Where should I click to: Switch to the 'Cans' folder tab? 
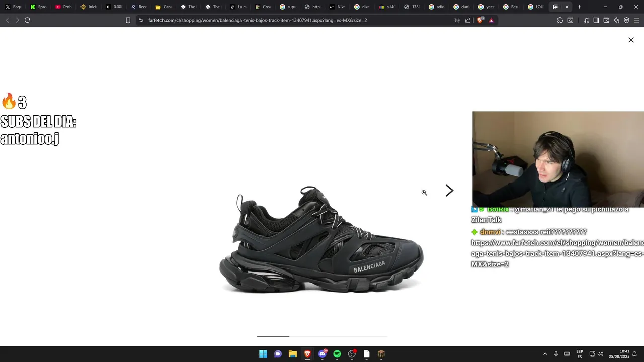[163, 7]
